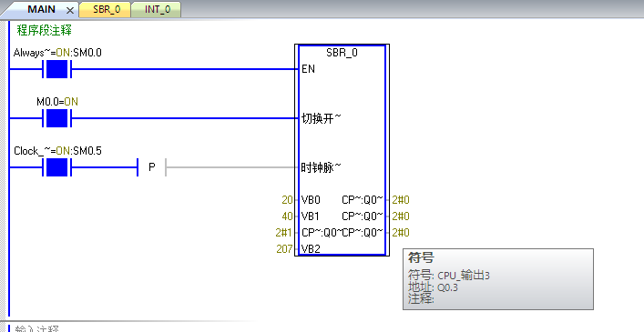Click the VB0 input parameter
Image resolution: width=644 pixels, height=332 pixels.
(x=311, y=200)
